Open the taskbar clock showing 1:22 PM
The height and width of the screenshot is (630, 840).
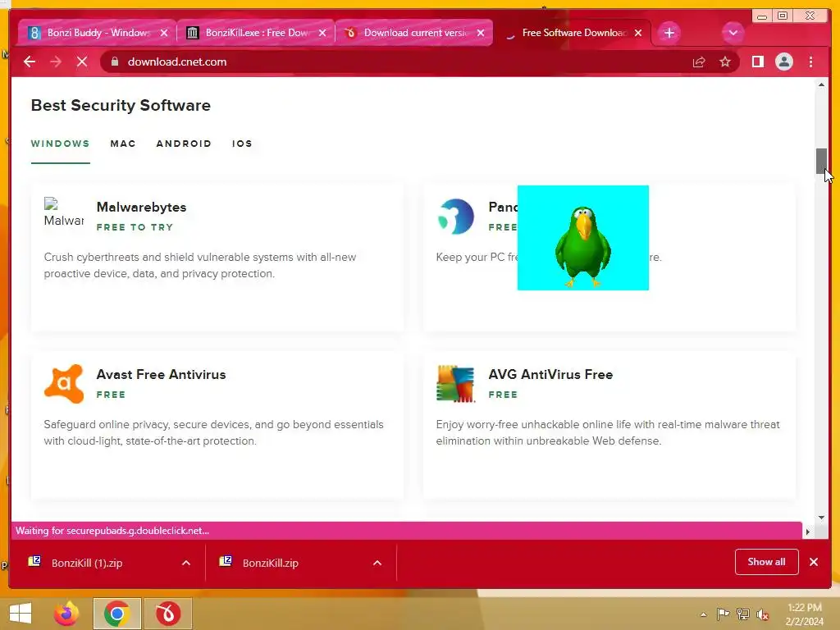(x=805, y=614)
